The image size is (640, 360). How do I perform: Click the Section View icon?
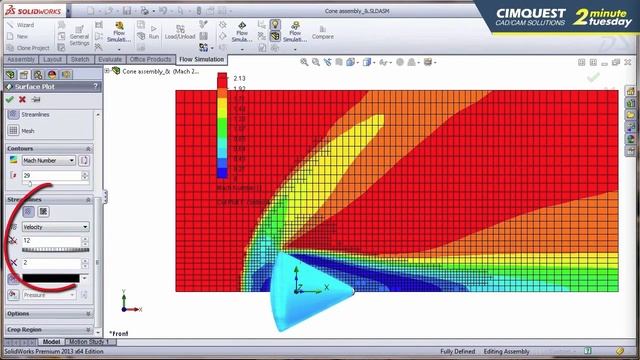click(x=339, y=62)
